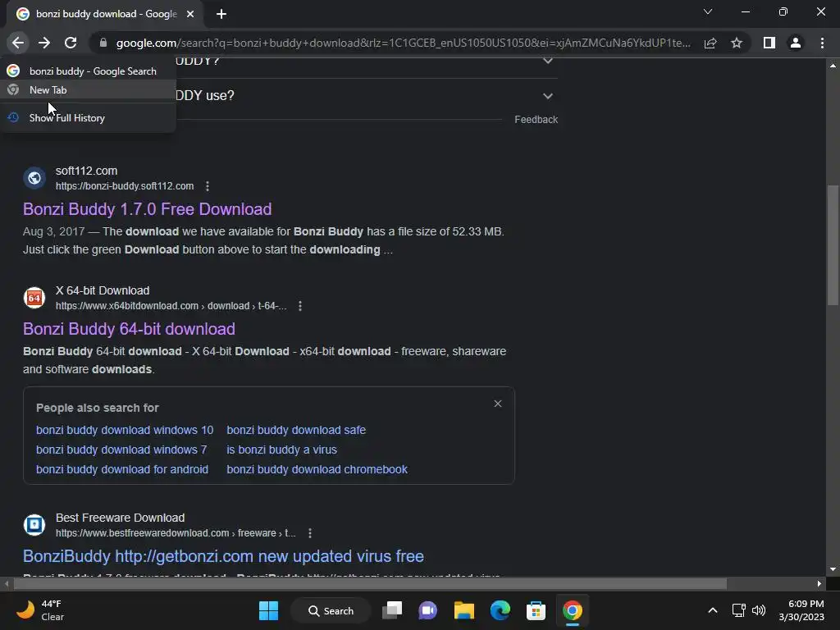
Task: Click the scroll down arrow on scrollbar
Action: pos(833,569)
